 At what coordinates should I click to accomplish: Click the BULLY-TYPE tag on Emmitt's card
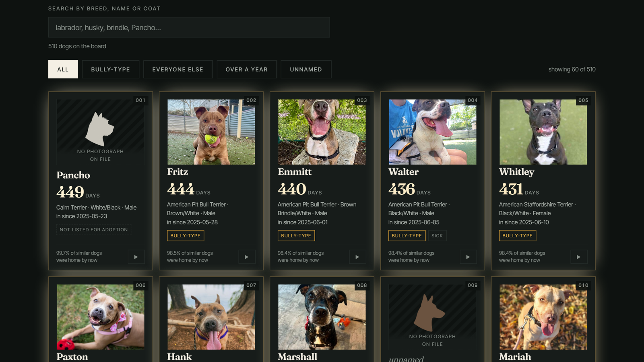[x=296, y=236]
